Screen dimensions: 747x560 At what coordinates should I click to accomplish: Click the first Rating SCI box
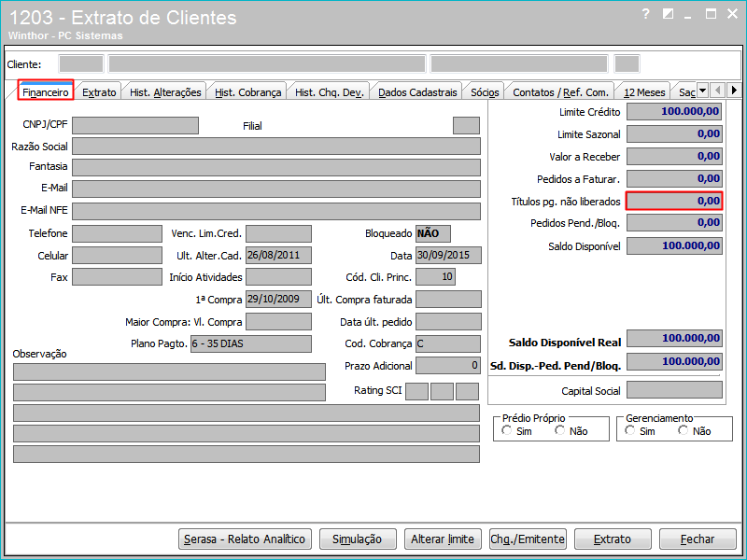(416, 391)
